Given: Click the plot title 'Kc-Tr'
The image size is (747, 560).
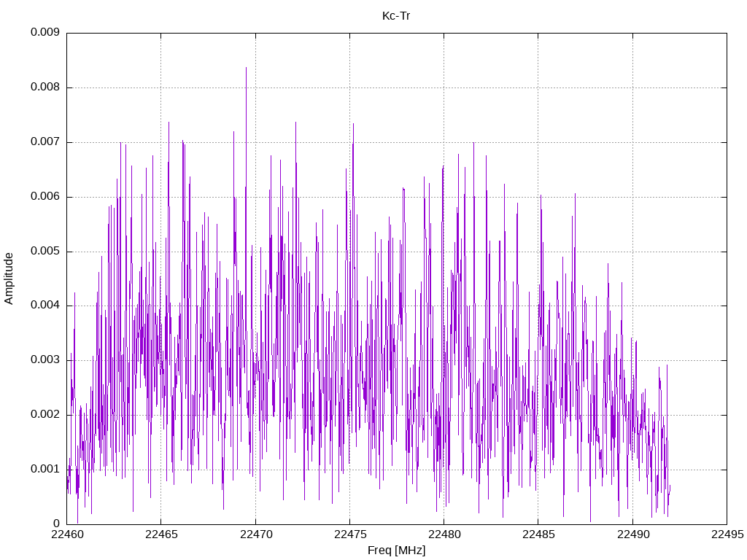Looking at the screenshot, I should click(x=396, y=16).
